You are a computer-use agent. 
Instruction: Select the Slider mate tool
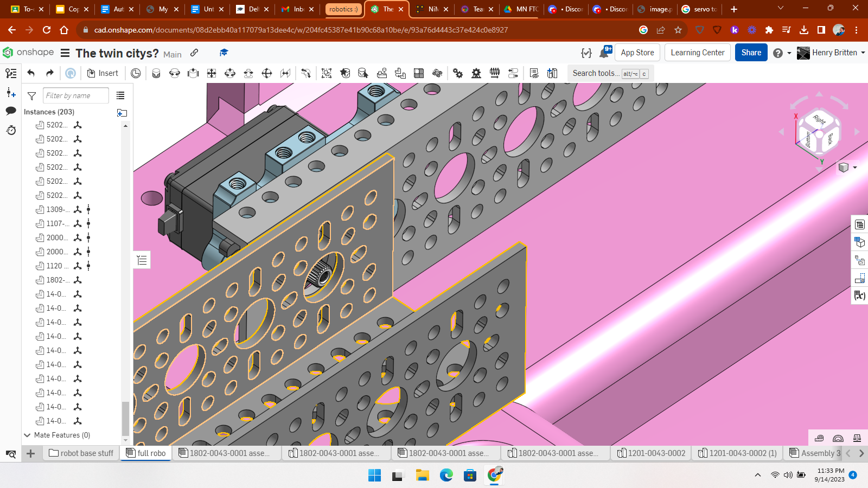click(193, 73)
